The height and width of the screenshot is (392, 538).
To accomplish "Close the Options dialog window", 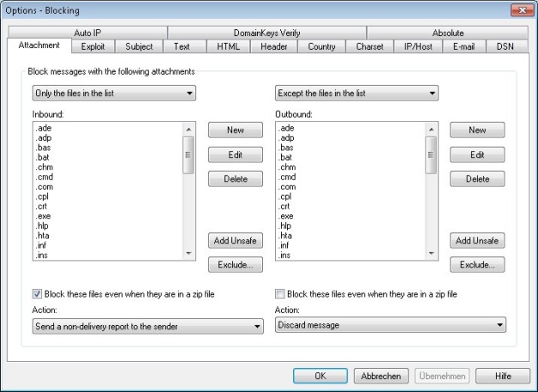I will 518,9.
